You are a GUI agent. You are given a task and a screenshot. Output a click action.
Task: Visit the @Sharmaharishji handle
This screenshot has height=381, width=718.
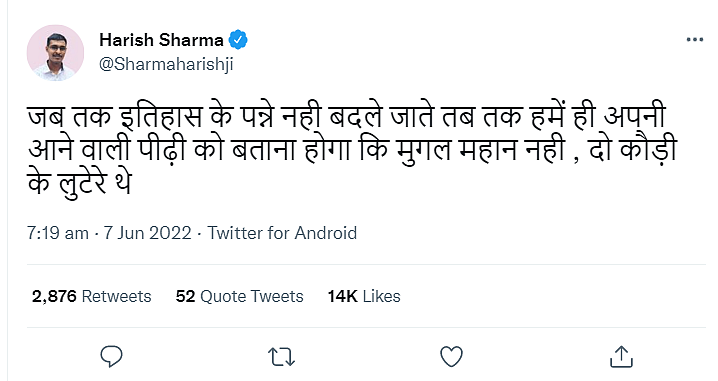click(x=166, y=64)
